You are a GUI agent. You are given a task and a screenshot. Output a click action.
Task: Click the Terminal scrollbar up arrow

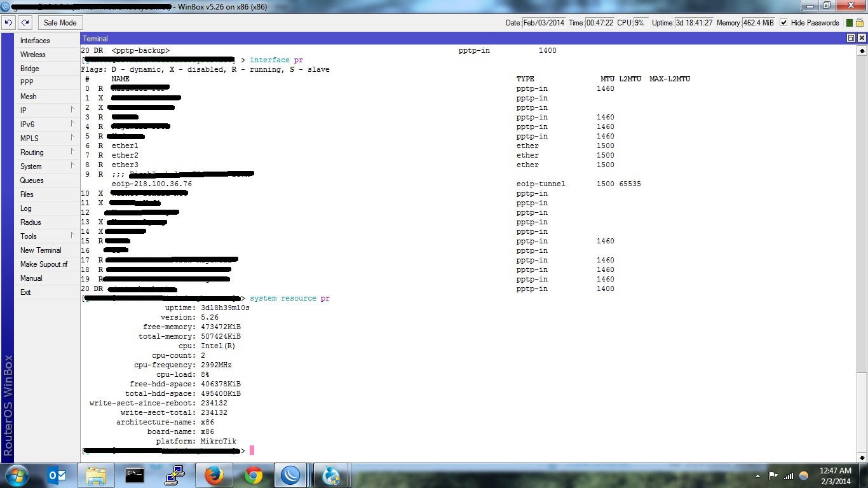tap(862, 50)
